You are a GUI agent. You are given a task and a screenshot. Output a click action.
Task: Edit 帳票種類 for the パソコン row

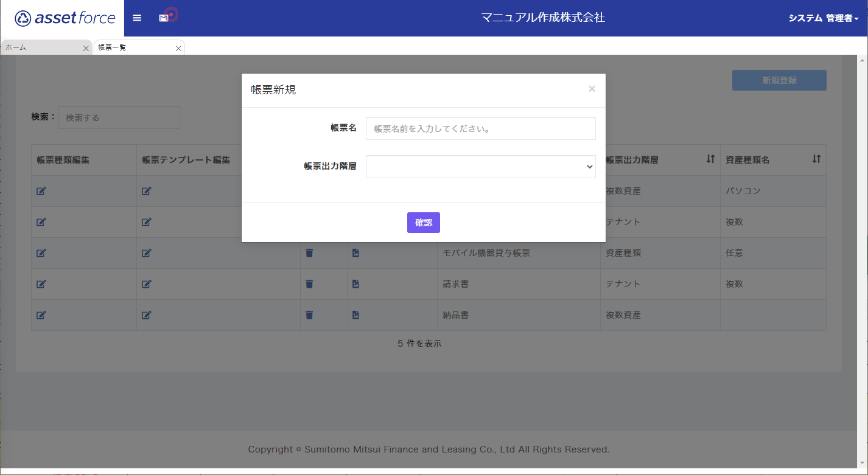[41, 191]
